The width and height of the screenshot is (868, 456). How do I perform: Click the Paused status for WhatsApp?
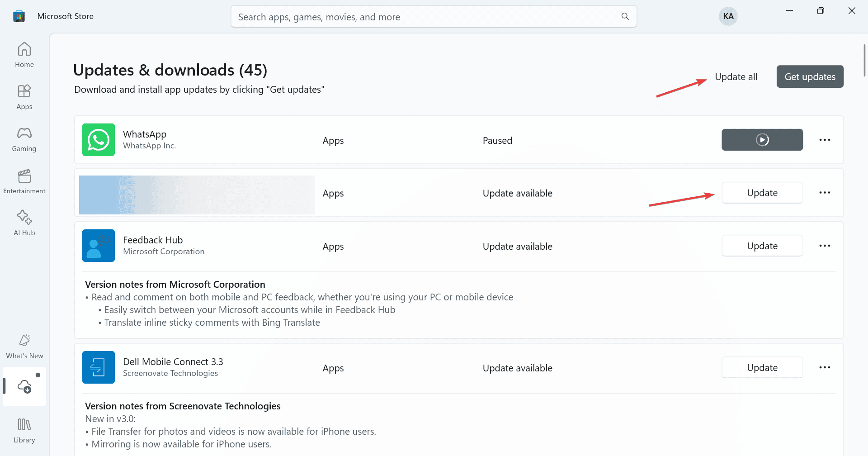pyautogui.click(x=497, y=141)
